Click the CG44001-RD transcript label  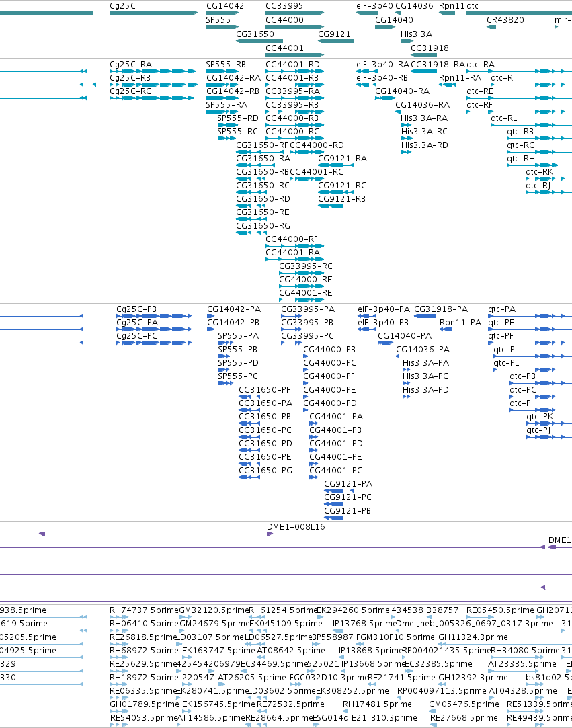pyautogui.click(x=292, y=64)
